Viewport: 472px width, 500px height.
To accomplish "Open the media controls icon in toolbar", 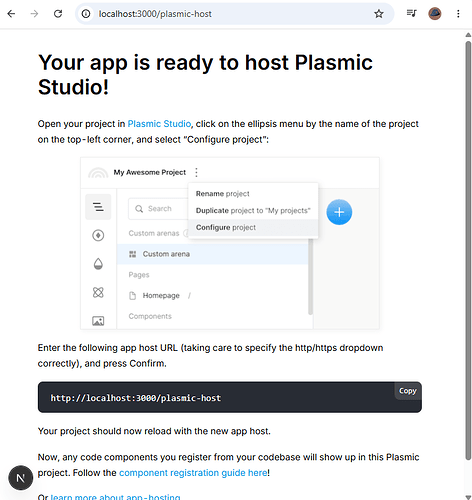I will (411, 14).
